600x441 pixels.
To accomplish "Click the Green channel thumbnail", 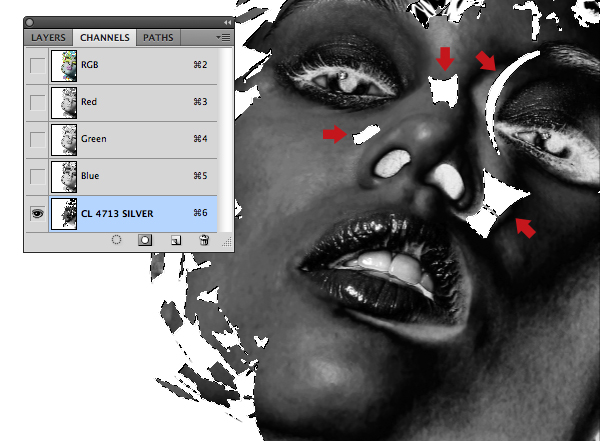I will pyautogui.click(x=64, y=140).
